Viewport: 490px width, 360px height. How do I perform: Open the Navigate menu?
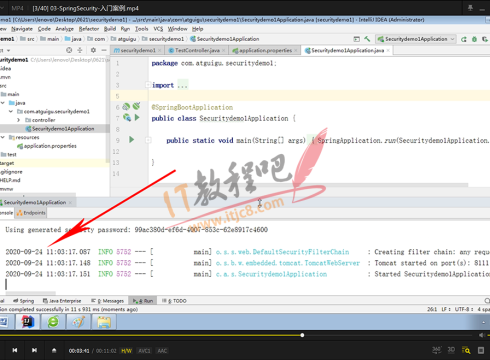coord(22,29)
